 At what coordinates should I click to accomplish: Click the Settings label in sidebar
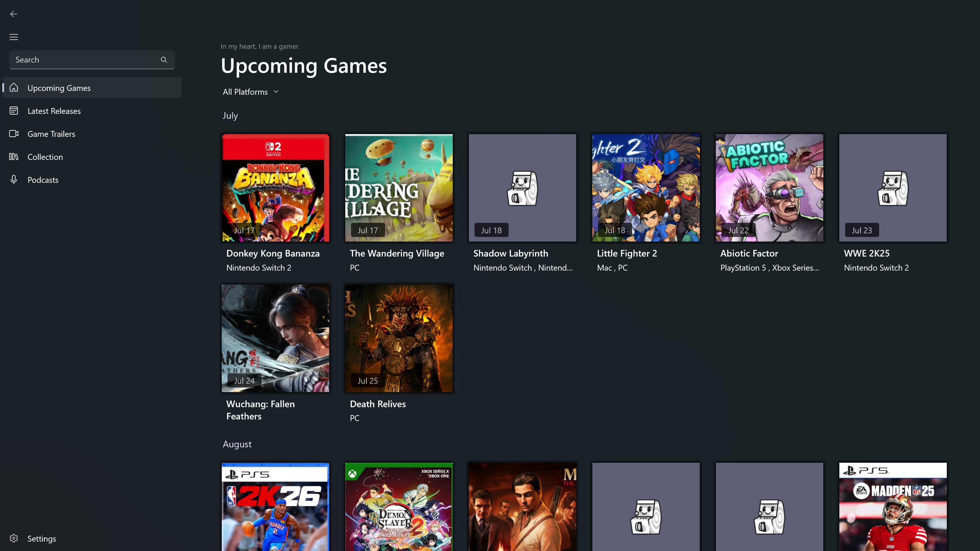[x=42, y=538]
